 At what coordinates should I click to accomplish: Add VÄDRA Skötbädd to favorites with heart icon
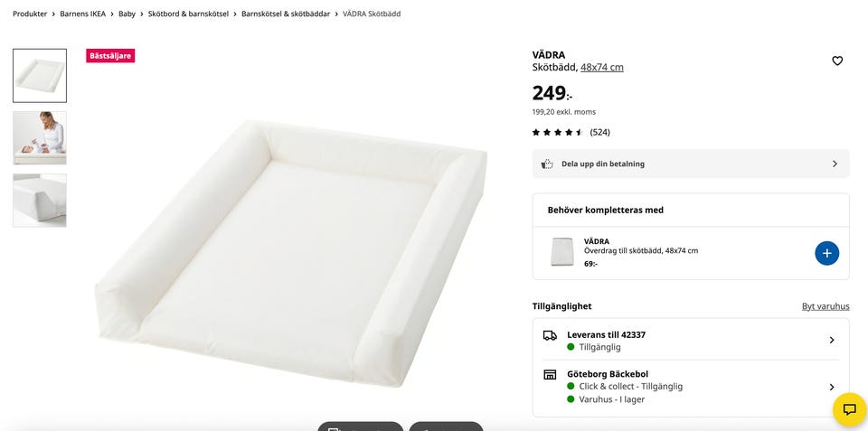tap(837, 61)
